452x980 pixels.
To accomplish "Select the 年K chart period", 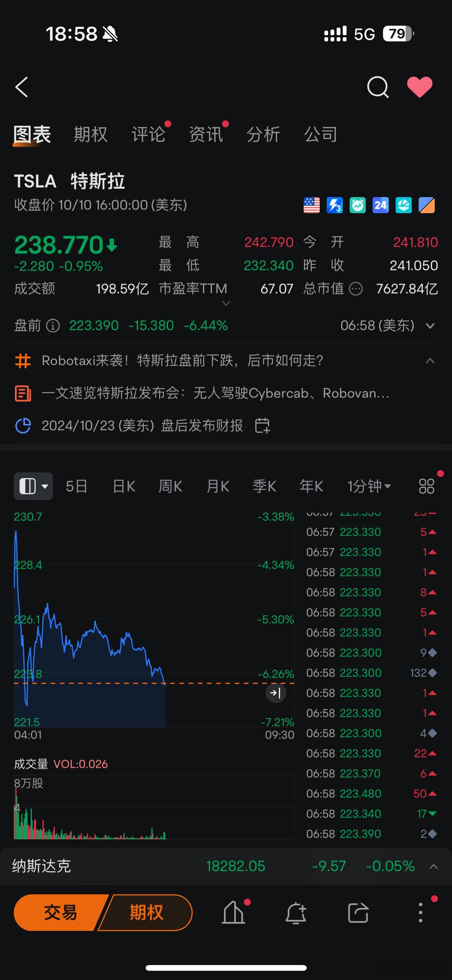I will point(311,486).
